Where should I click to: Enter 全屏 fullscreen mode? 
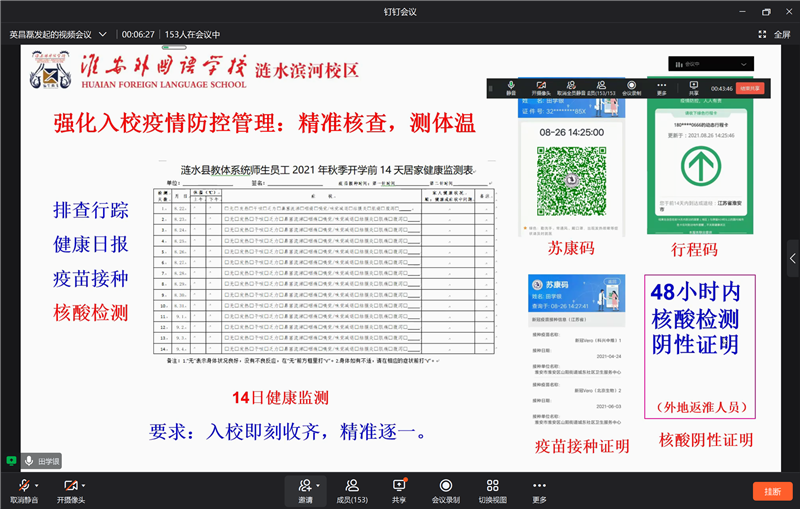[x=776, y=34]
